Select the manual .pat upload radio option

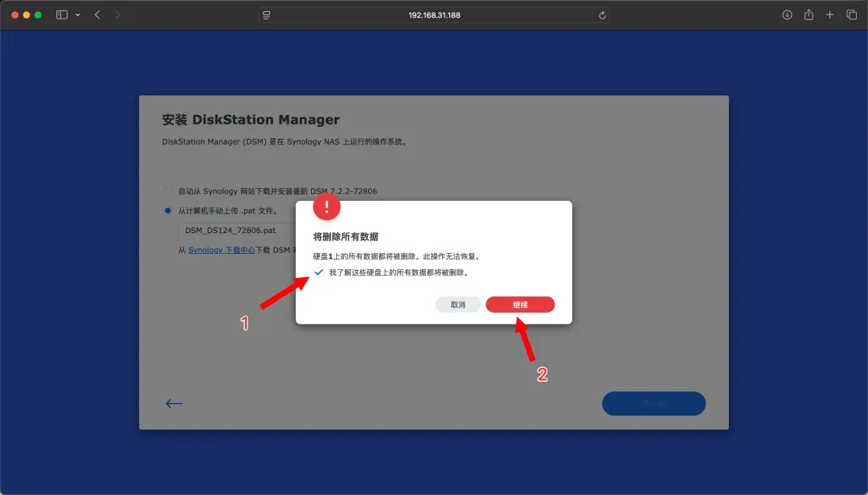pyautogui.click(x=167, y=211)
